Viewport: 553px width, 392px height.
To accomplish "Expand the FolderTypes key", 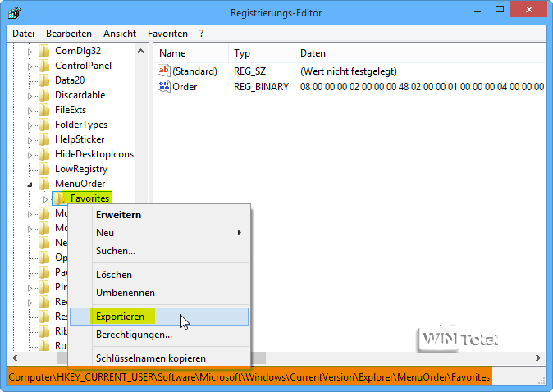I will coord(30,125).
